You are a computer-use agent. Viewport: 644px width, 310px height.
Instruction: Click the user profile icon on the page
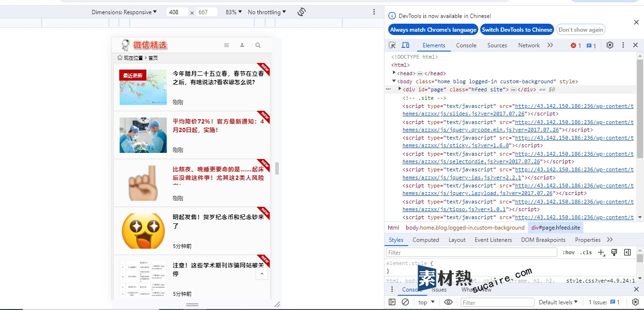(242, 45)
